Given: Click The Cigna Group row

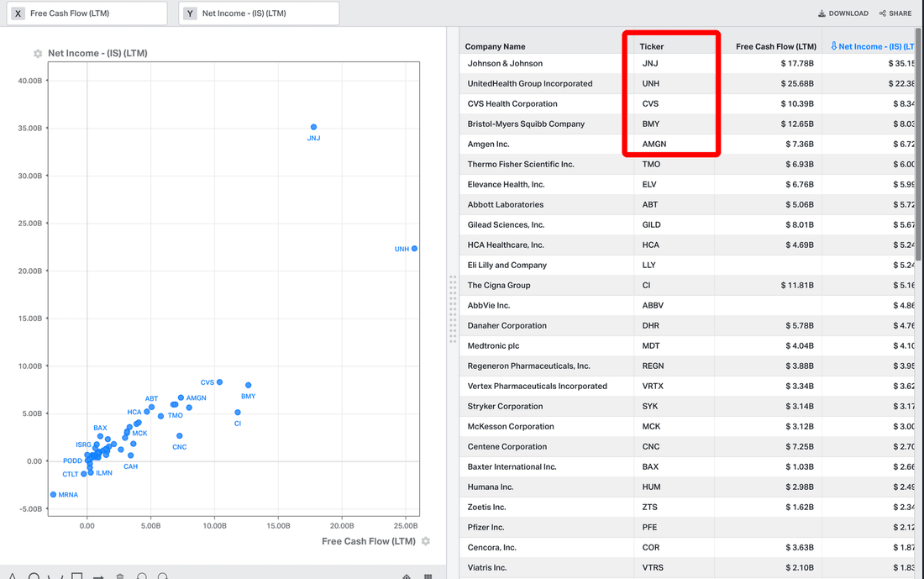Looking at the screenshot, I should (687, 286).
